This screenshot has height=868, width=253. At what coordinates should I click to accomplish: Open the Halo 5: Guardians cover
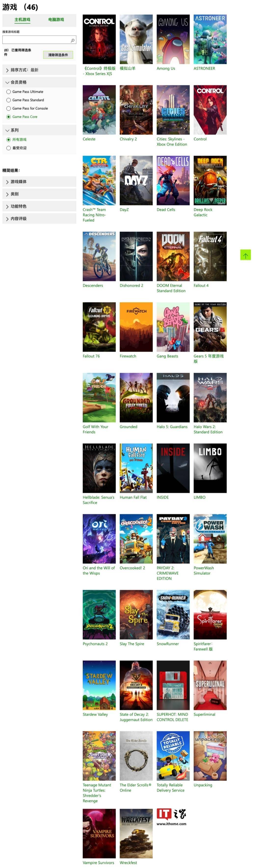(173, 397)
